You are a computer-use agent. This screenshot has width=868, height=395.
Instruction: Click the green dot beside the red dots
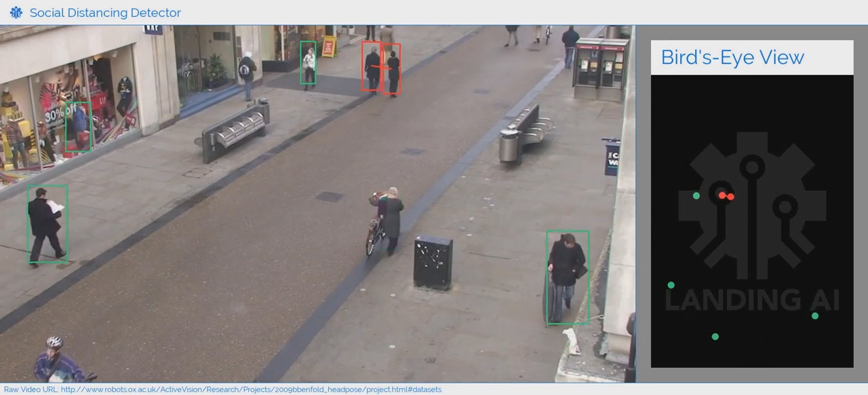(x=696, y=196)
